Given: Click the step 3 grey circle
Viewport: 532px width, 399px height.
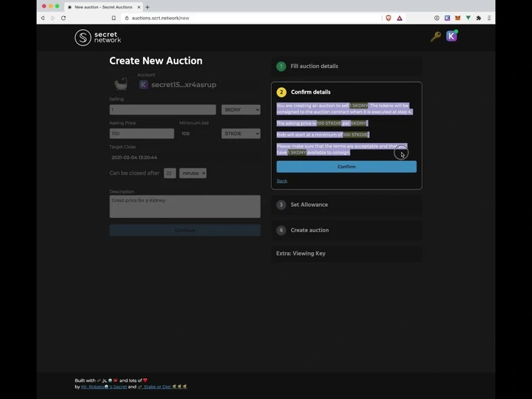Looking at the screenshot, I should pos(281,205).
